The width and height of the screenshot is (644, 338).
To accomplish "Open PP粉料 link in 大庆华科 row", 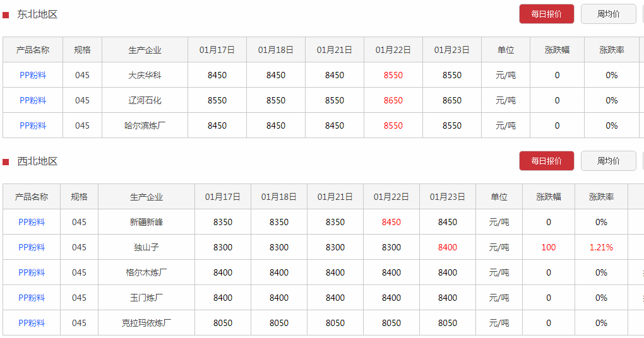I will (33, 75).
